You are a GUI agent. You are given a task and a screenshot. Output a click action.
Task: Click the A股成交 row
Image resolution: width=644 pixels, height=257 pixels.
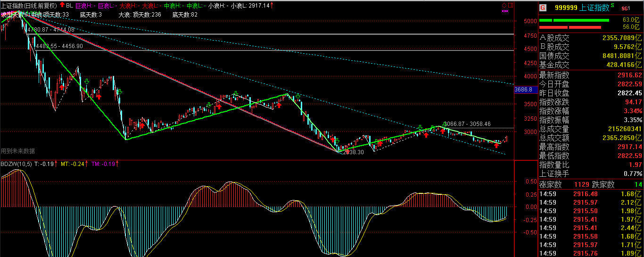[x=591, y=38]
